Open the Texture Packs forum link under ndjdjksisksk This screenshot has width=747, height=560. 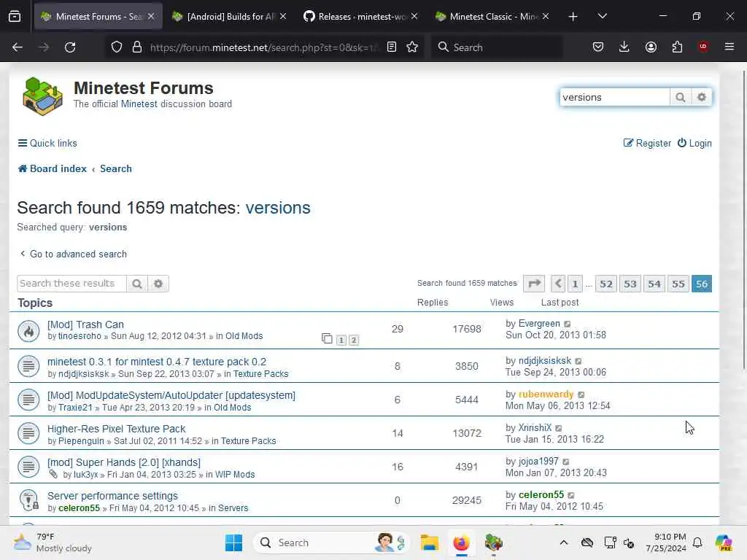pos(260,374)
